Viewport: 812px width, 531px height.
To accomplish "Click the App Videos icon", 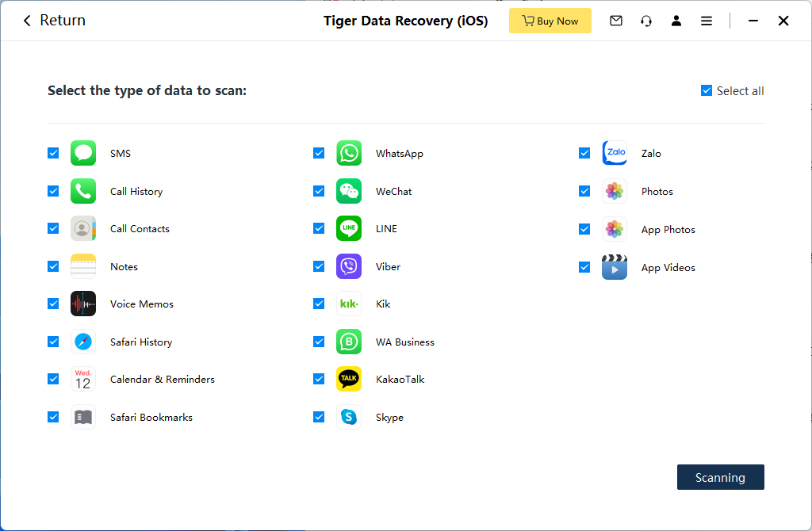I will pyautogui.click(x=615, y=267).
